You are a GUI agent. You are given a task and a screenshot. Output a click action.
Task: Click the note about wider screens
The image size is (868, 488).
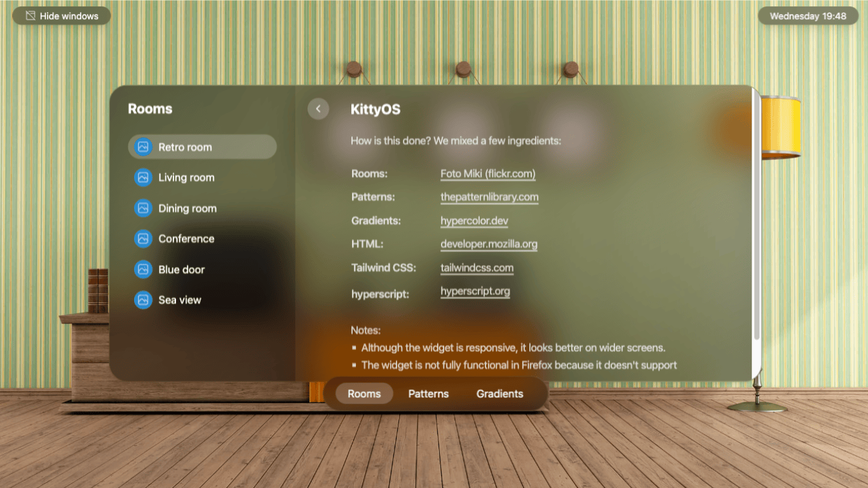pos(513,348)
